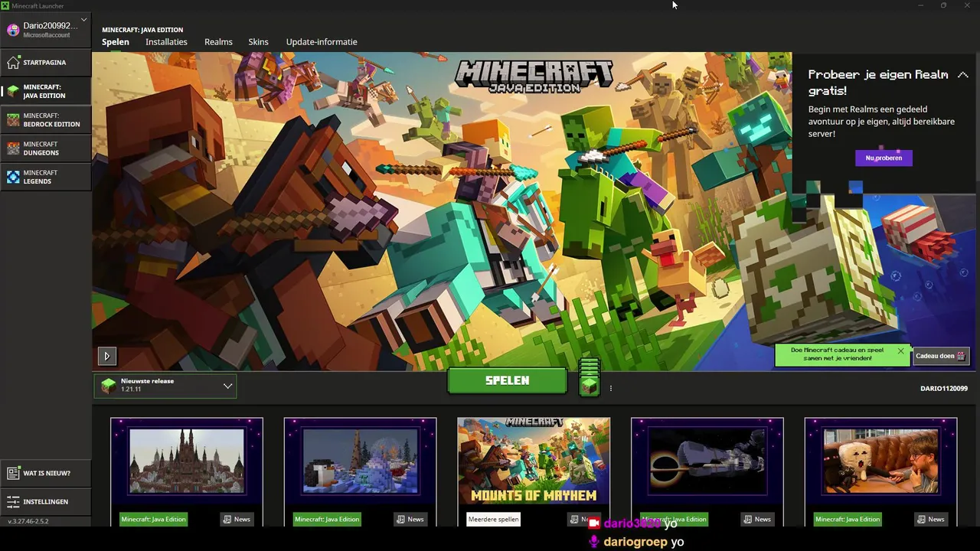This screenshot has height=551, width=980.
Task: Click the Minecraft Java Edition banner logo
Action: 534,76
